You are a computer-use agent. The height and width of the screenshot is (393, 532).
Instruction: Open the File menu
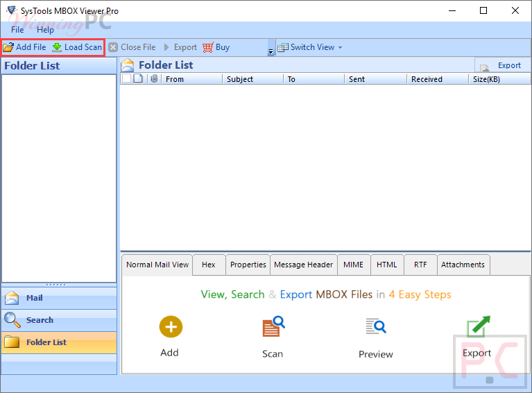17,30
